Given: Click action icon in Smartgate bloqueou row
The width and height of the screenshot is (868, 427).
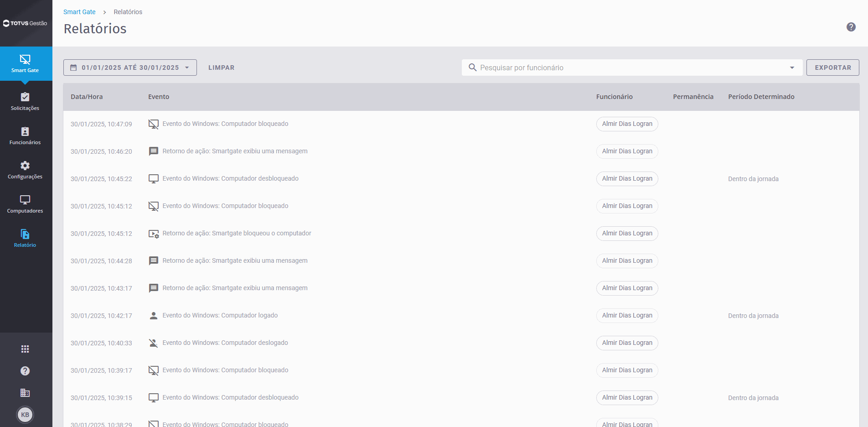Looking at the screenshot, I should (x=154, y=234).
